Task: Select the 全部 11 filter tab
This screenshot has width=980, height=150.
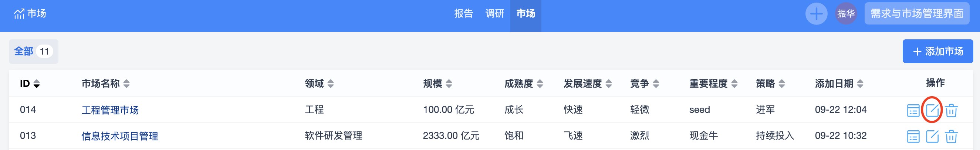Action: [34, 52]
